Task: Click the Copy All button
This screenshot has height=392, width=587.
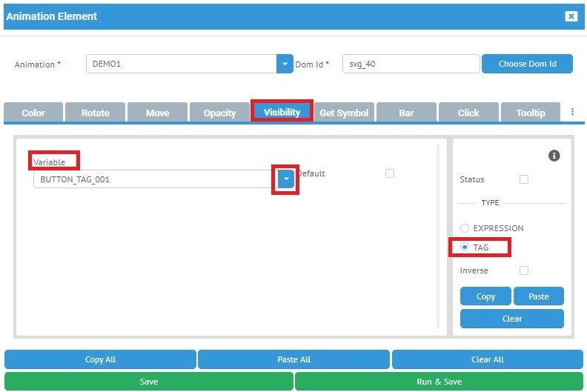Action: pos(100,359)
